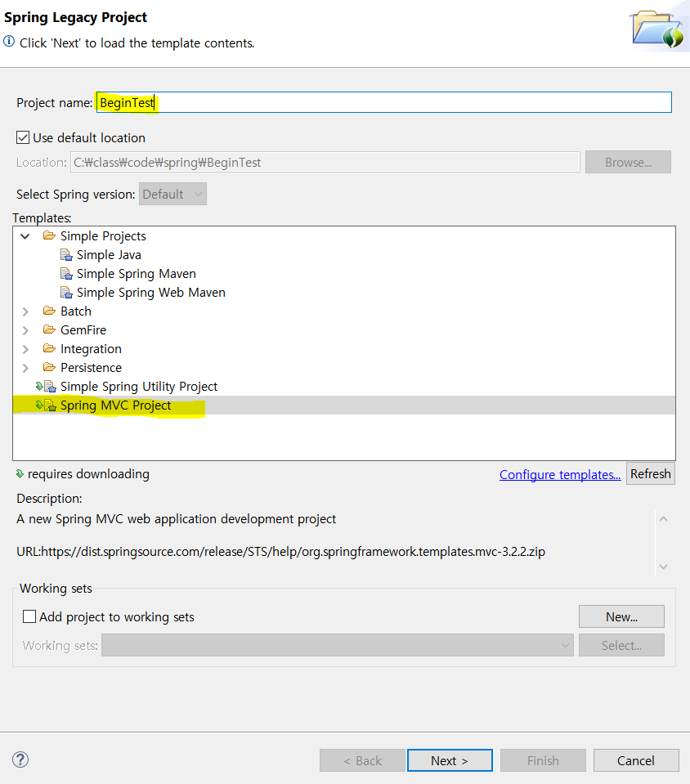Viewport: 690px width, 784px height.
Task: Open the Select Spring version dropdown
Action: click(x=172, y=194)
